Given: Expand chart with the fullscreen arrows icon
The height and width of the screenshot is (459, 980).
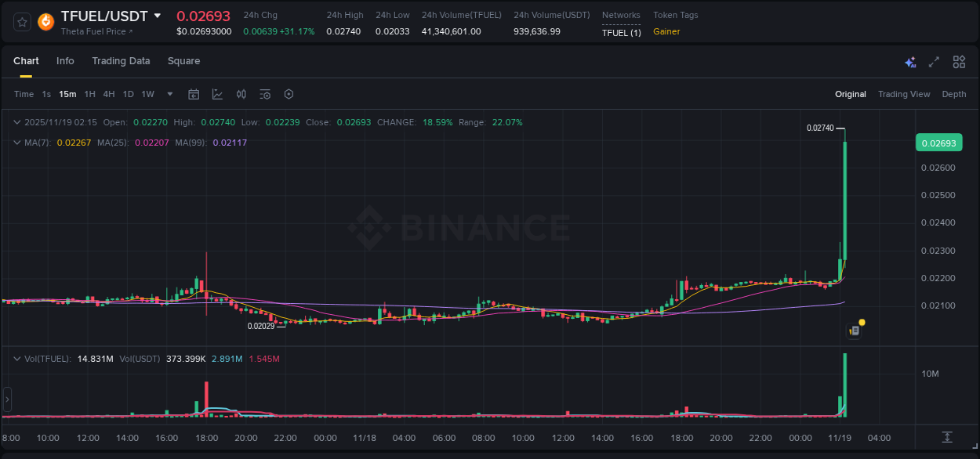Looking at the screenshot, I should tap(934, 62).
